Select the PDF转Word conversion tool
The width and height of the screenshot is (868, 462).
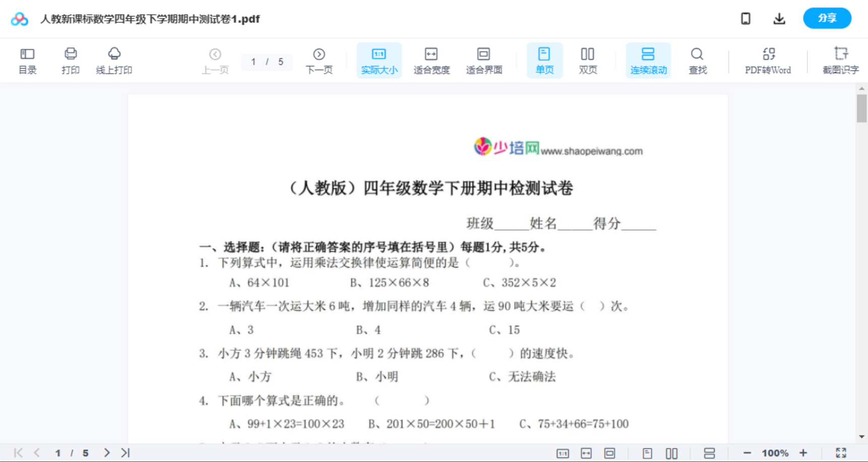(768, 60)
